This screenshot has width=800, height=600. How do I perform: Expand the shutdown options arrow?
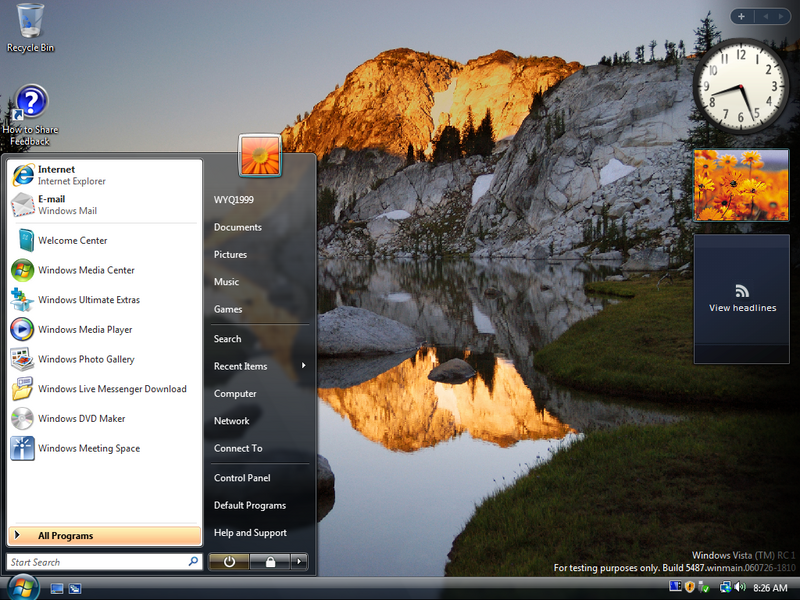pyautogui.click(x=298, y=562)
